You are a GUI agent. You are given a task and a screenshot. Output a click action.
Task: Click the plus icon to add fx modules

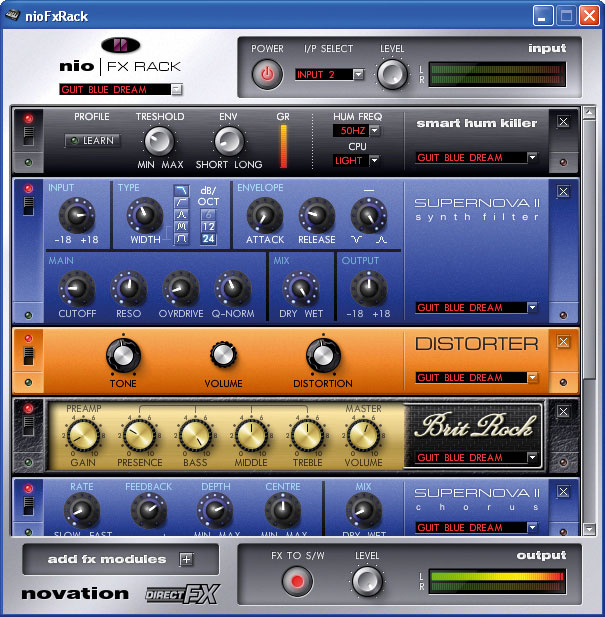tap(186, 559)
